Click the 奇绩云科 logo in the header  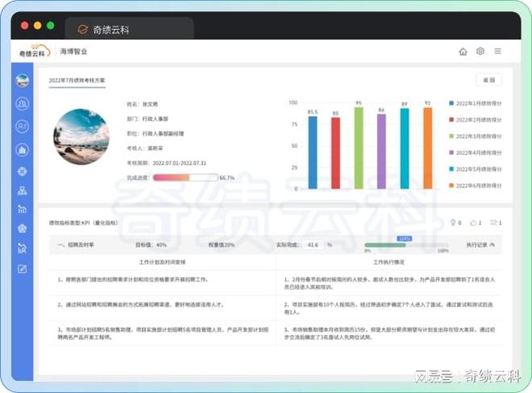[34, 52]
